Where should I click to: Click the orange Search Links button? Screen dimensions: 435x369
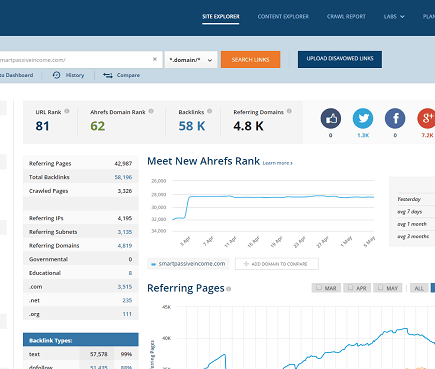[250, 59]
